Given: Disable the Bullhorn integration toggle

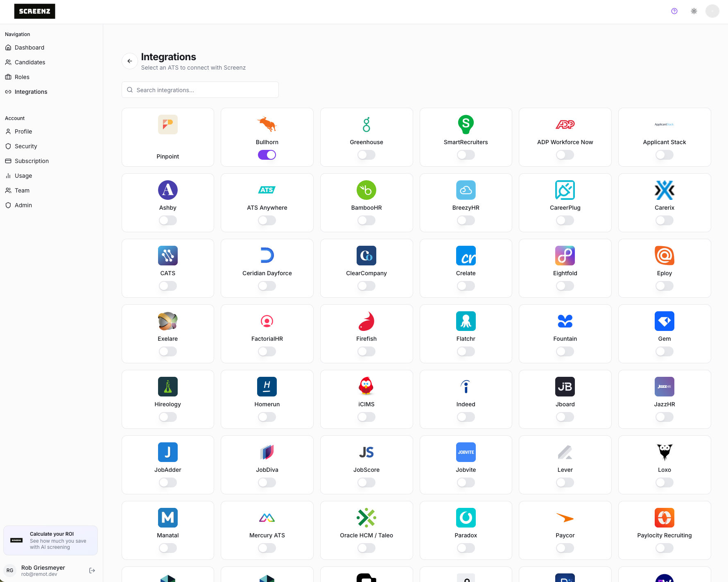Looking at the screenshot, I should (267, 155).
